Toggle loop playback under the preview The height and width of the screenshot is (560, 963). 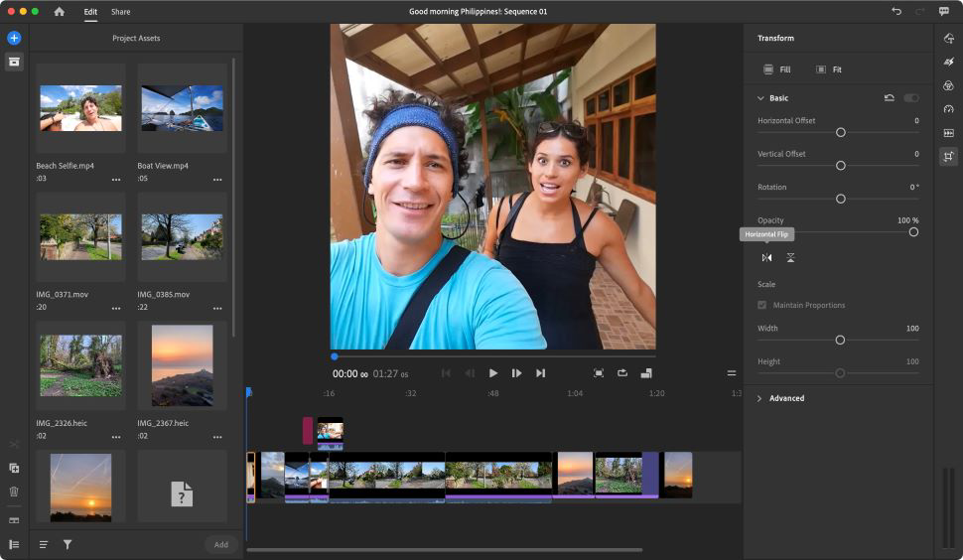[x=622, y=373]
